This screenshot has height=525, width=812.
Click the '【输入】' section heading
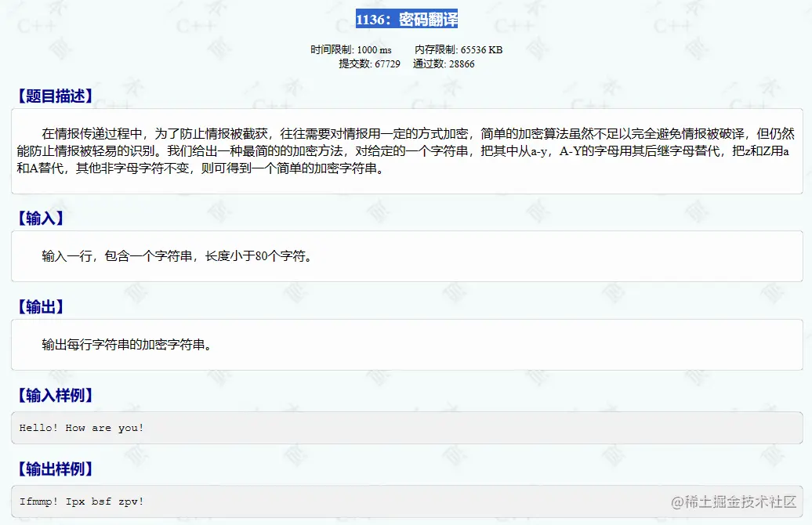41,218
